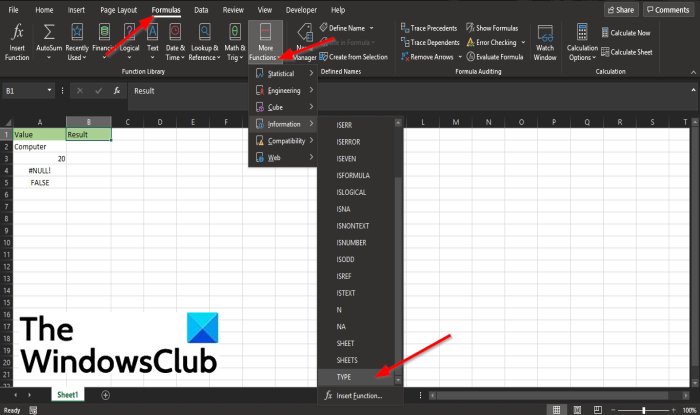Open Financial functions list
Screen dimensions: 700x415
[x=104, y=42]
